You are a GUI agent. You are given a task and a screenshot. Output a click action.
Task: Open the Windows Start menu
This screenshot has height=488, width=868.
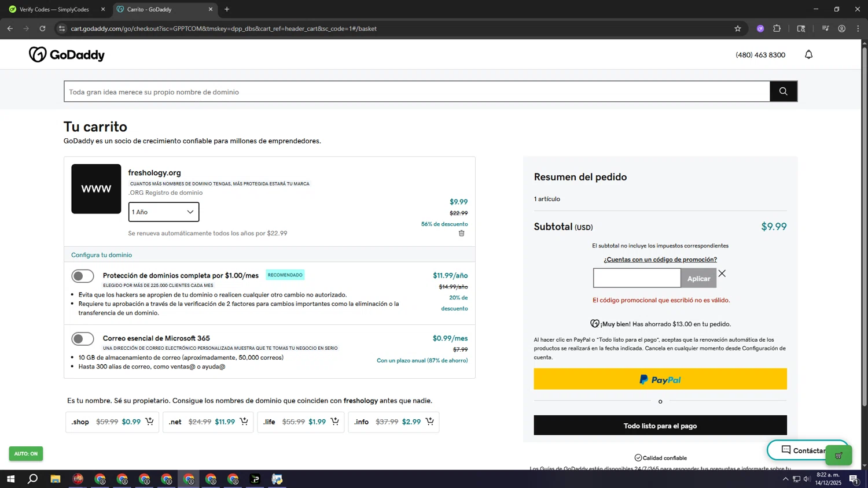click(x=10, y=479)
